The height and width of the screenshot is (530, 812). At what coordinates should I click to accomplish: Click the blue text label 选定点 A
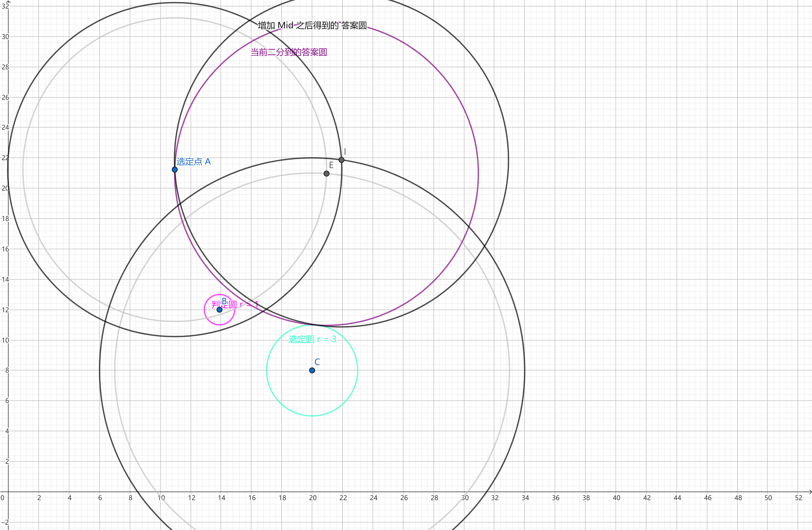(x=193, y=162)
